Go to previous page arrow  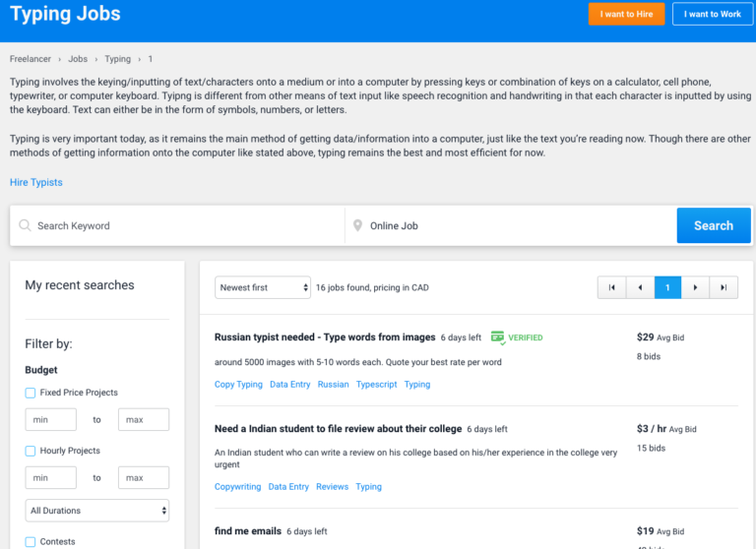pyautogui.click(x=640, y=287)
